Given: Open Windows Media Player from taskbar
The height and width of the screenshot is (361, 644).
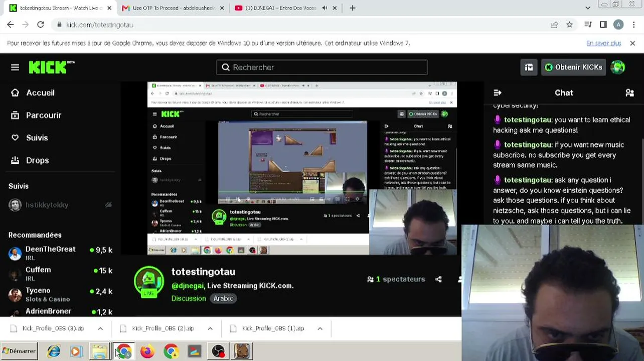Looking at the screenshot, I should click(x=76, y=351).
